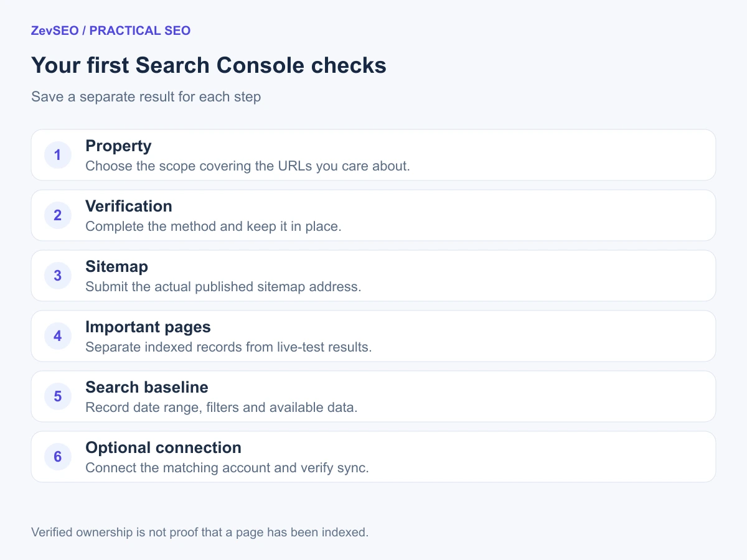Select the 'Search baseline' step title

click(x=147, y=387)
